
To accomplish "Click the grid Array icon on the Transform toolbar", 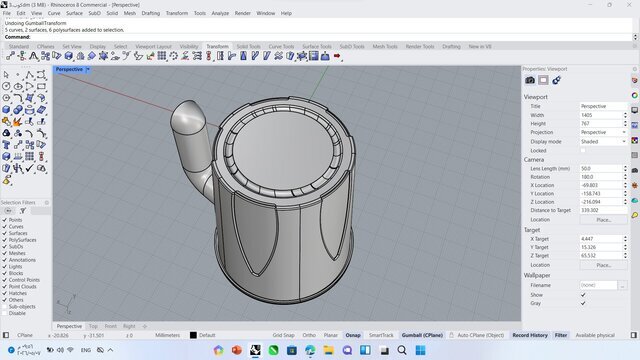I will coord(162,56).
